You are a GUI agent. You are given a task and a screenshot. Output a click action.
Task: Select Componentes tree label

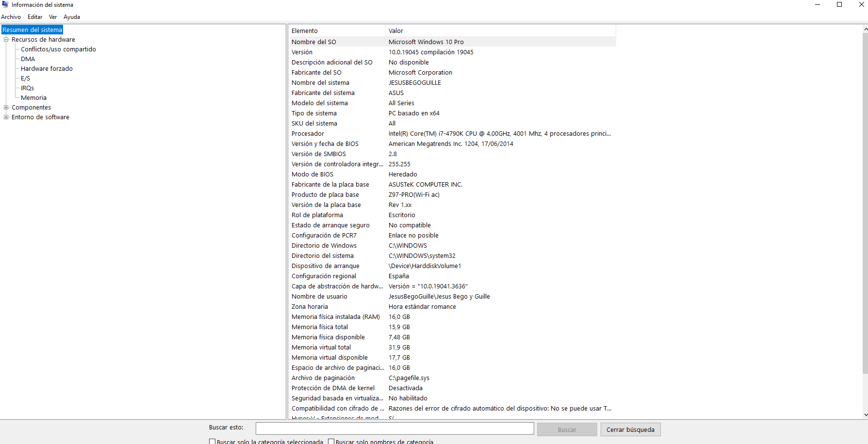click(31, 108)
